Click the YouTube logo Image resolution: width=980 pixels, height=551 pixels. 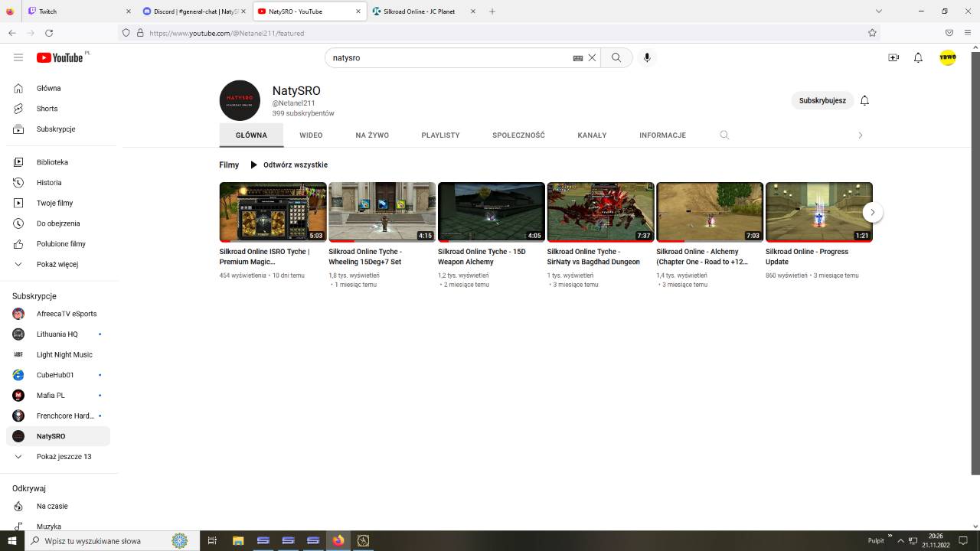(60, 57)
